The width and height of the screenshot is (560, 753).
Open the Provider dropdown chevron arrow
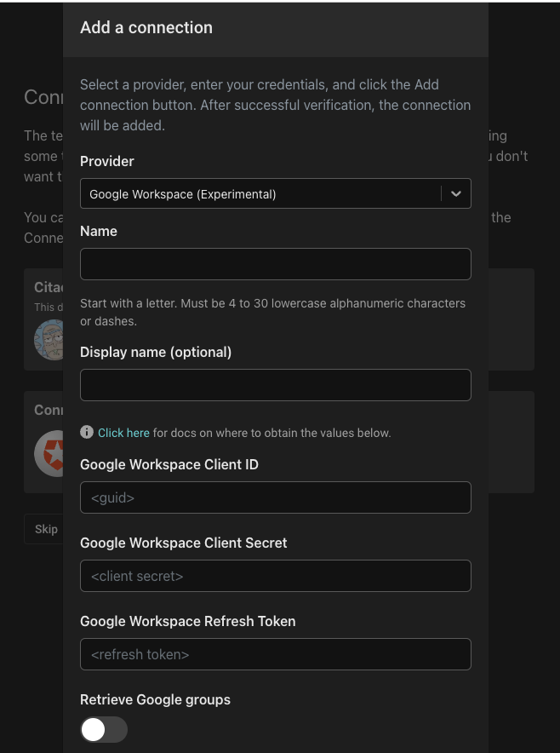point(456,193)
